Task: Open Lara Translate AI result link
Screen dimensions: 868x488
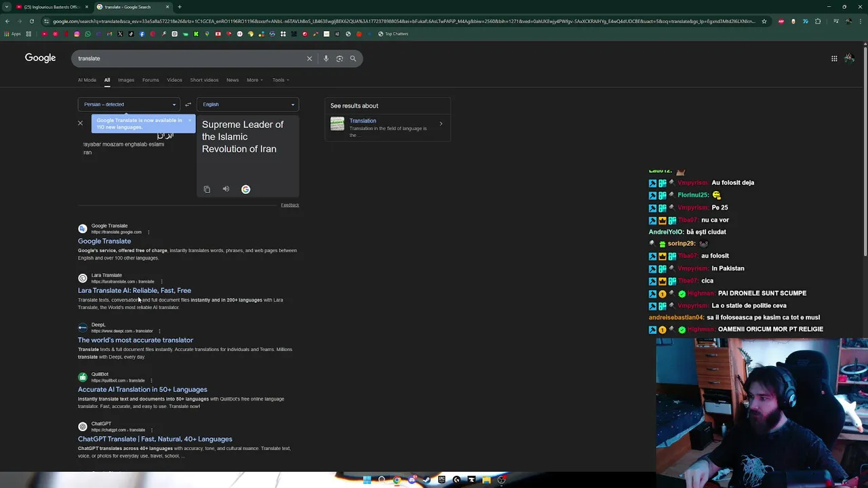Action: [134, 291]
